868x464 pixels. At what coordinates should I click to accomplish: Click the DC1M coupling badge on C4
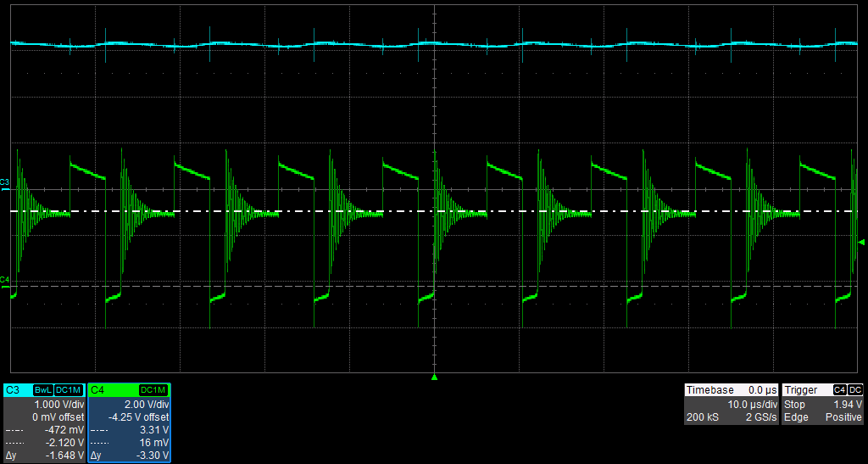point(154,390)
